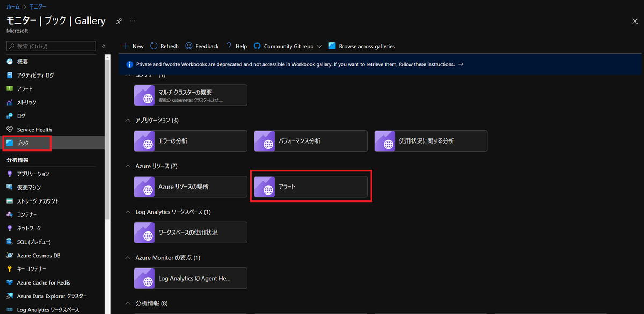Click the pin icon next to Gallery title
The width and height of the screenshot is (644, 314).
[x=119, y=21]
